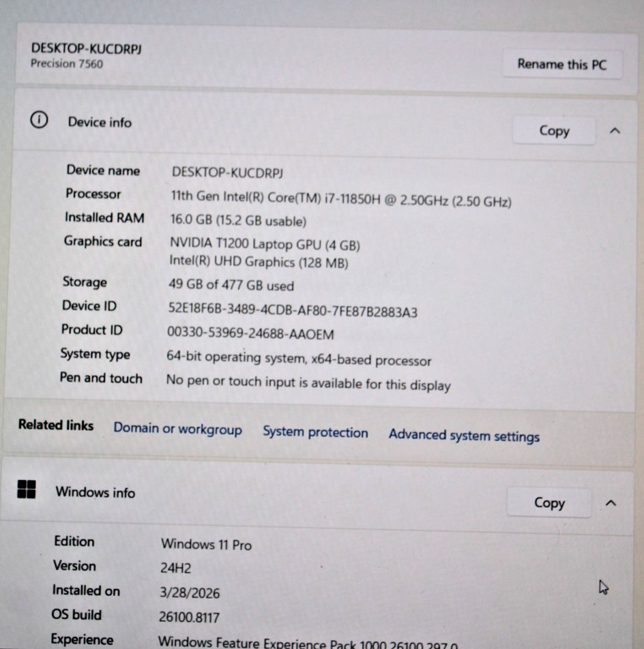Open Advanced system settings link

[464, 435]
